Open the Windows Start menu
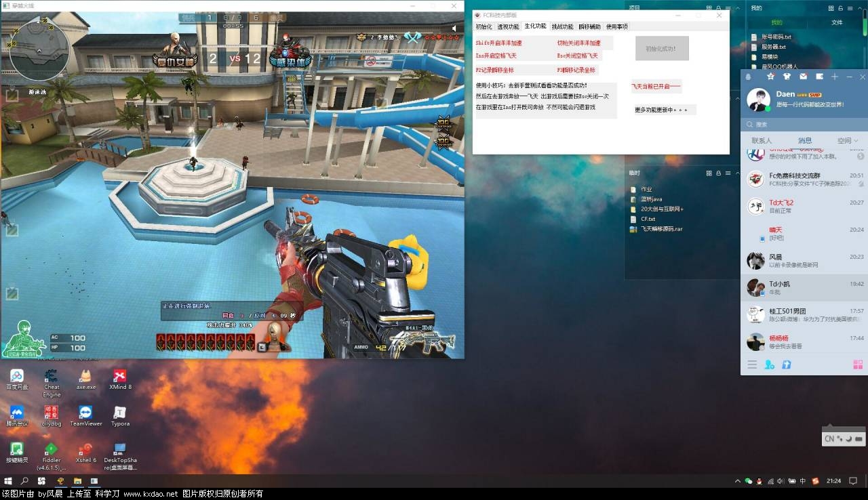The height and width of the screenshot is (500, 868). point(9,481)
